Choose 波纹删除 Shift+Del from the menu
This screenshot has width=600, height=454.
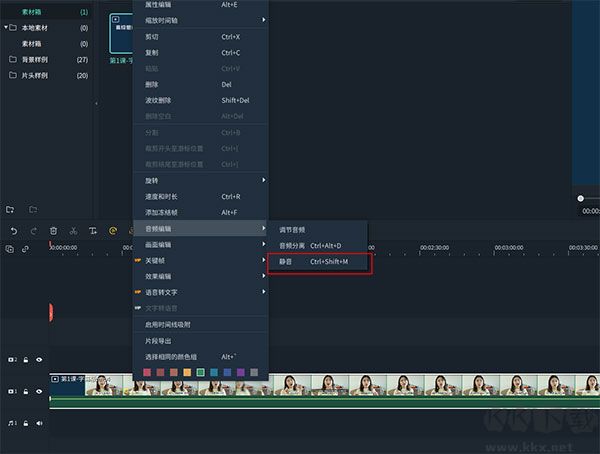point(201,100)
